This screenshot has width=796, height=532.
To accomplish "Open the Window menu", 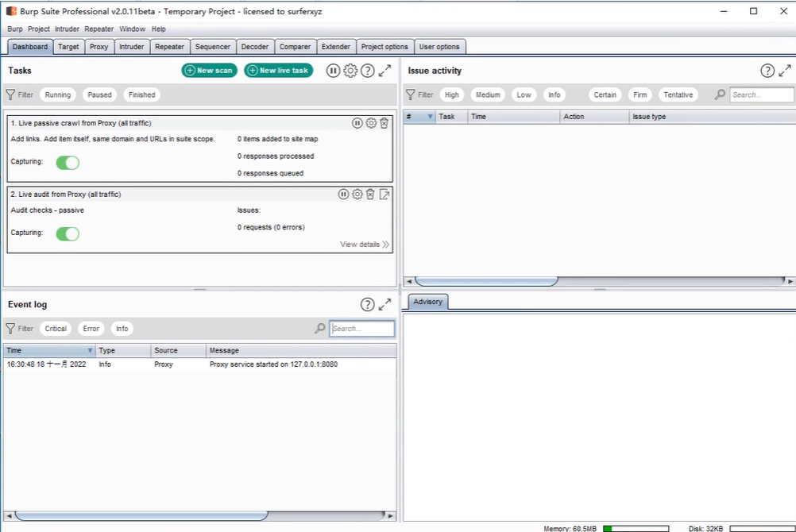I will coord(133,29).
